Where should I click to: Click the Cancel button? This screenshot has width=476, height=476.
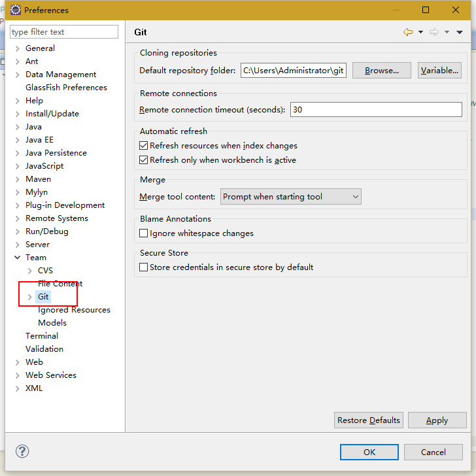pyautogui.click(x=433, y=452)
